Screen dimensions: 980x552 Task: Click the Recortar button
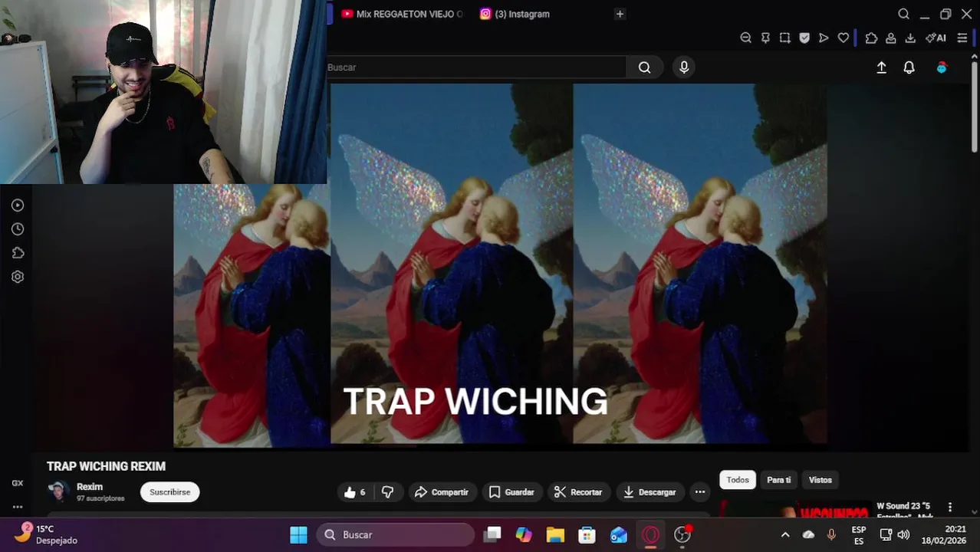[578, 492]
